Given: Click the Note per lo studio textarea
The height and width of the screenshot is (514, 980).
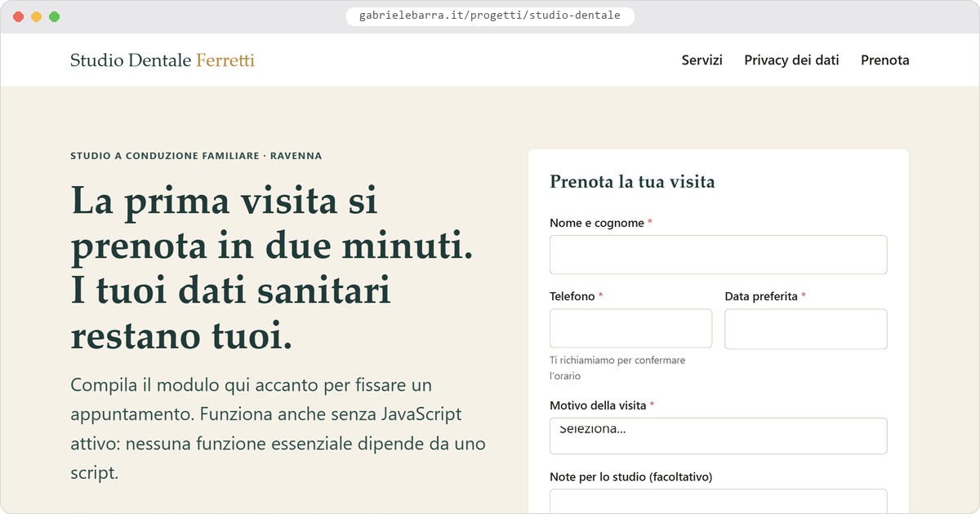Looking at the screenshot, I should [x=718, y=501].
